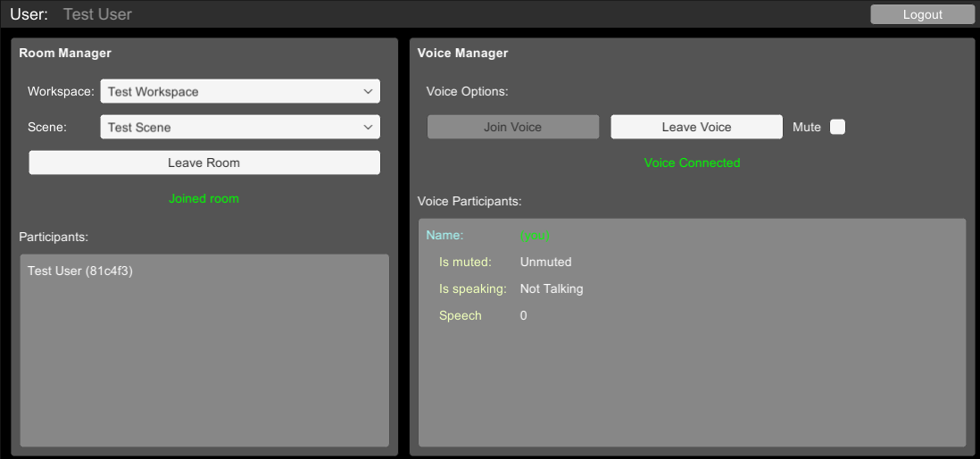Click the grayed-out Join Voice button

(x=513, y=127)
